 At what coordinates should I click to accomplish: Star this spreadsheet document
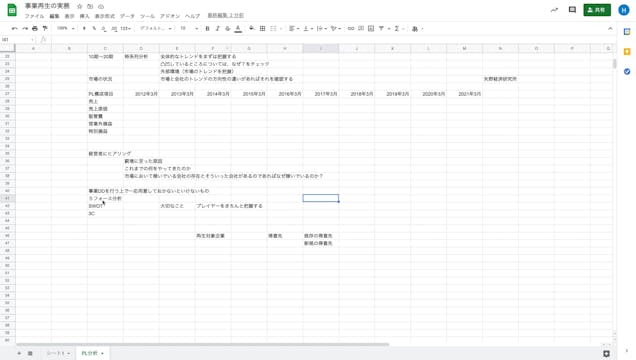tap(80, 6)
